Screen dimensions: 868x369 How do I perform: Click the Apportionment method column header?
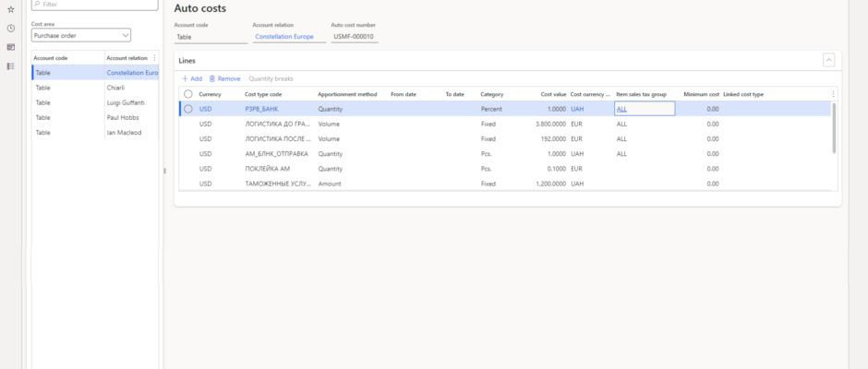[347, 94]
